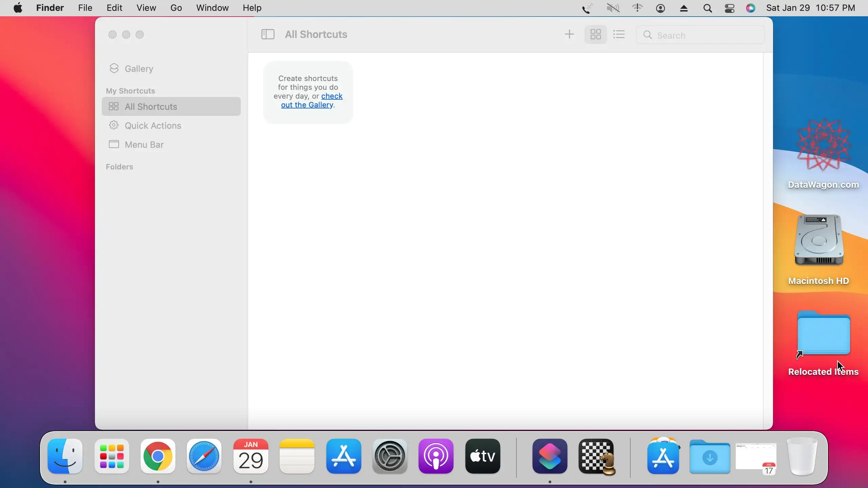Open the Gallery in sidebar

(139, 68)
